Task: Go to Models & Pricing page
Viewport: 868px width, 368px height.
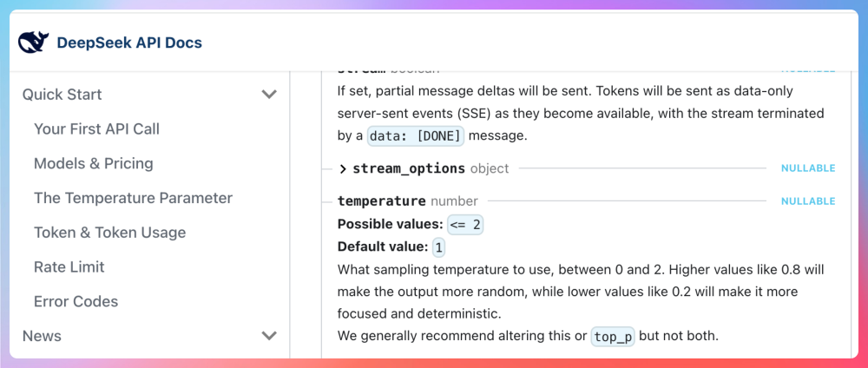Action: coord(93,163)
